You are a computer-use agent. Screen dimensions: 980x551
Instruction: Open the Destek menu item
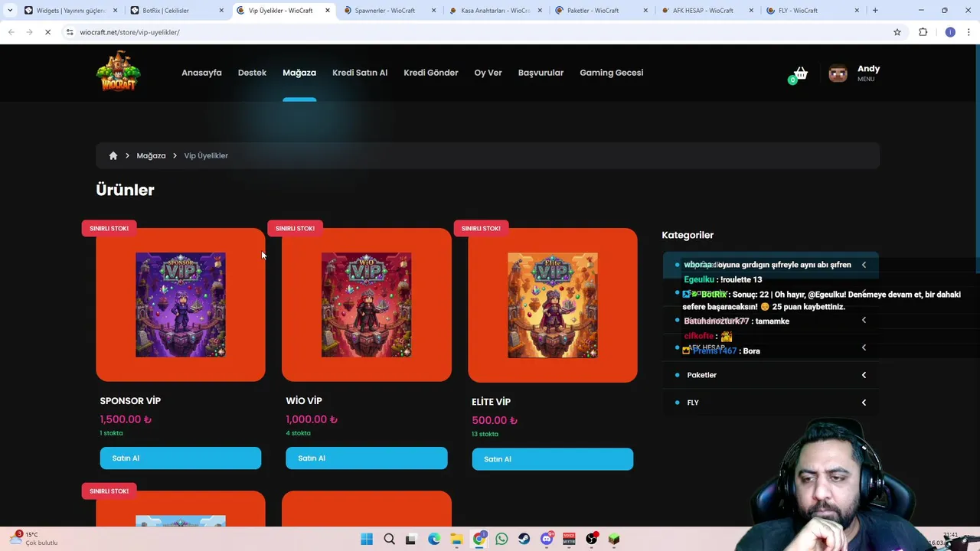252,73
